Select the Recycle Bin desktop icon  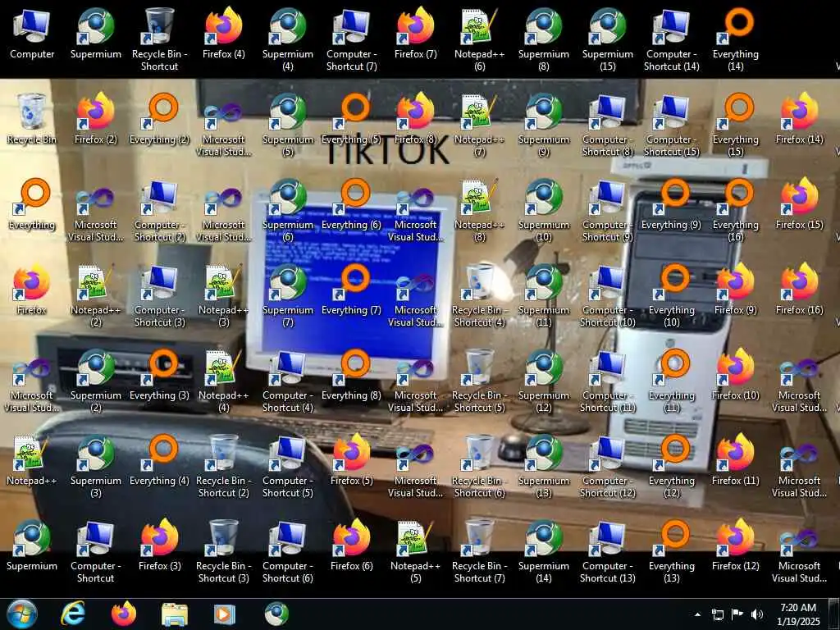[32, 120]
